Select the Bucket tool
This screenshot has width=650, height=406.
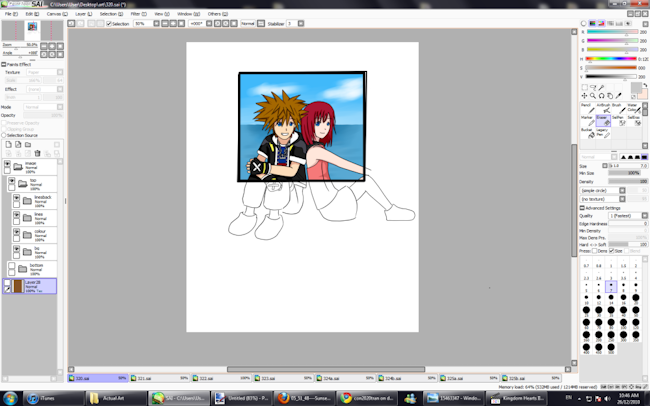(587, 133)
